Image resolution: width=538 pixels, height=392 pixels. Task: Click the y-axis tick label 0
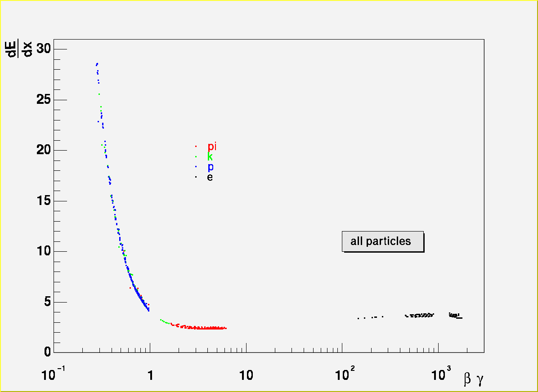click(x=48, y=352)
